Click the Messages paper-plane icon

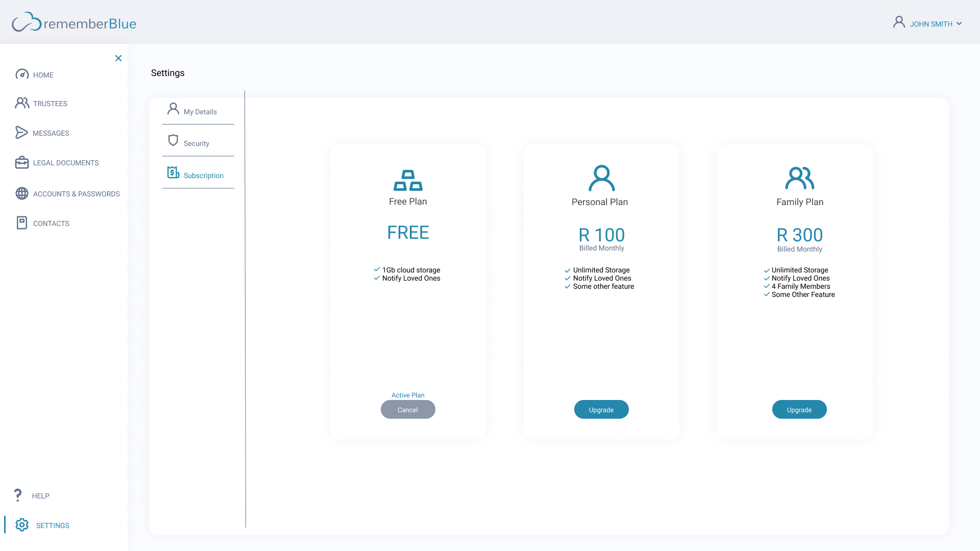click(x=21, y=133)
